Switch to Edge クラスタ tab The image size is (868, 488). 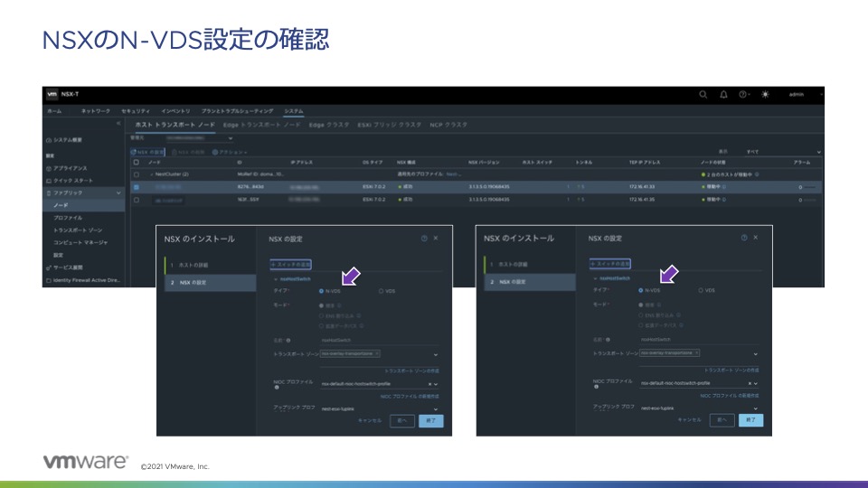coord(329,125)
